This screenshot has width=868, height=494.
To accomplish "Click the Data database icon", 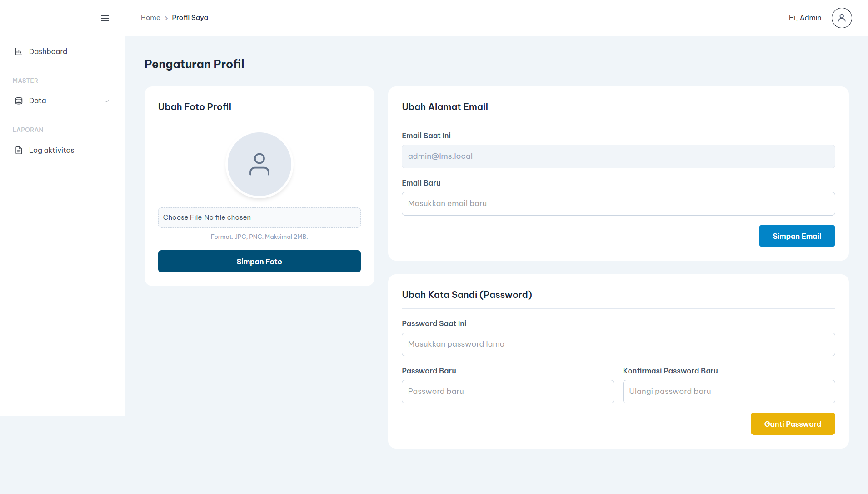I will click(19, 101).
